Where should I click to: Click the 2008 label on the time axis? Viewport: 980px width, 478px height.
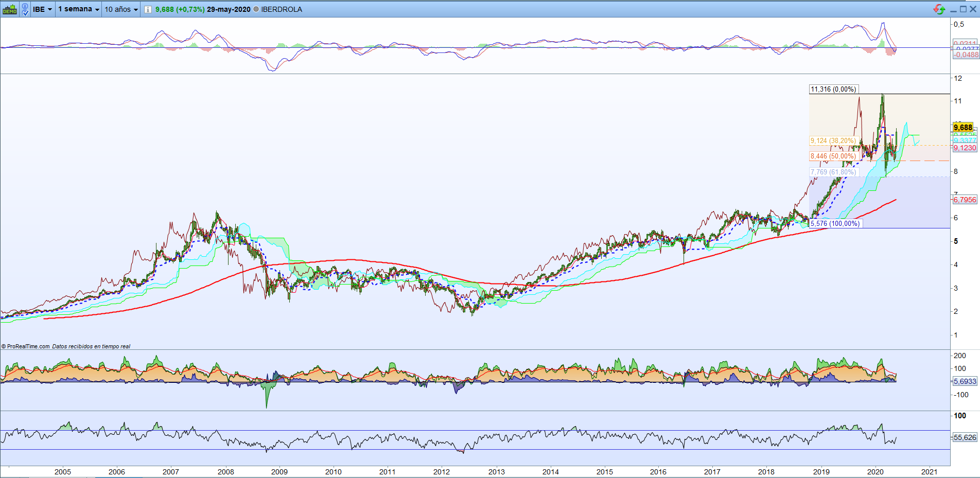pos(225,472)
